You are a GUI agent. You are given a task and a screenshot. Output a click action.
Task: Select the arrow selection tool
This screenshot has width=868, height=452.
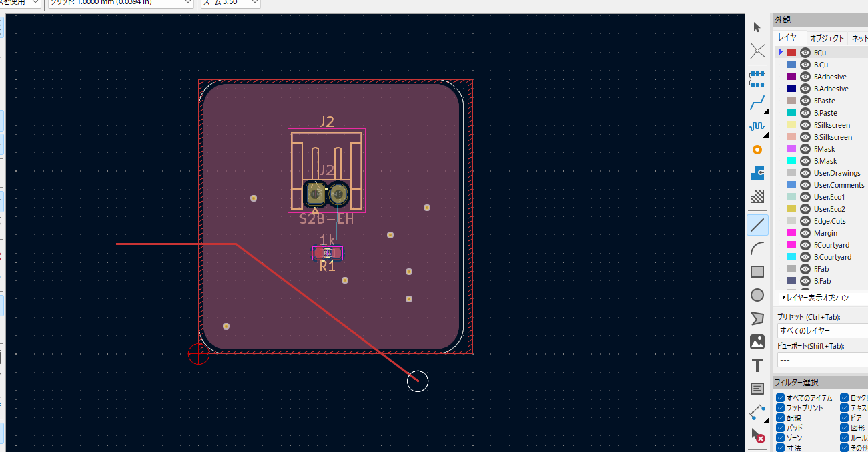tap(757, 27)
